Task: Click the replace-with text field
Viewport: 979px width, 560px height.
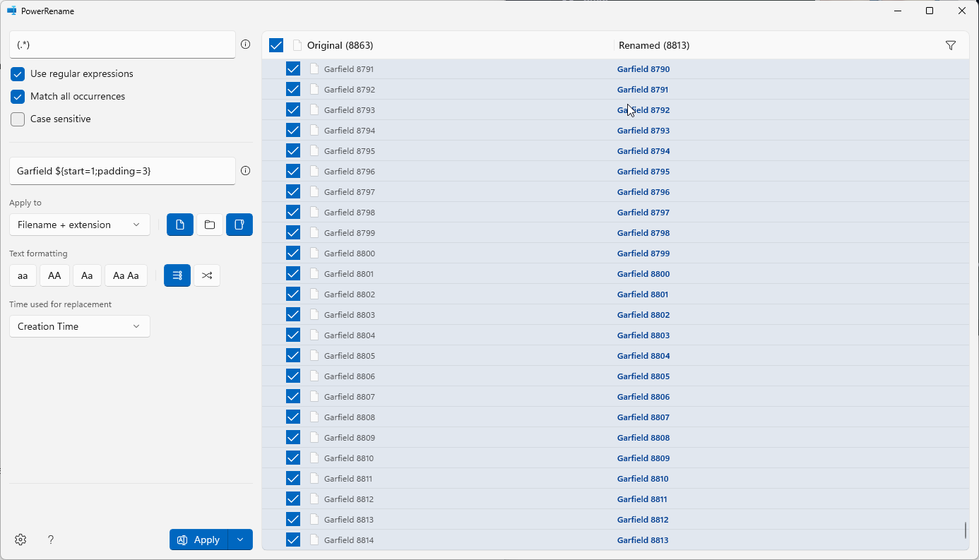Action: 122,171
